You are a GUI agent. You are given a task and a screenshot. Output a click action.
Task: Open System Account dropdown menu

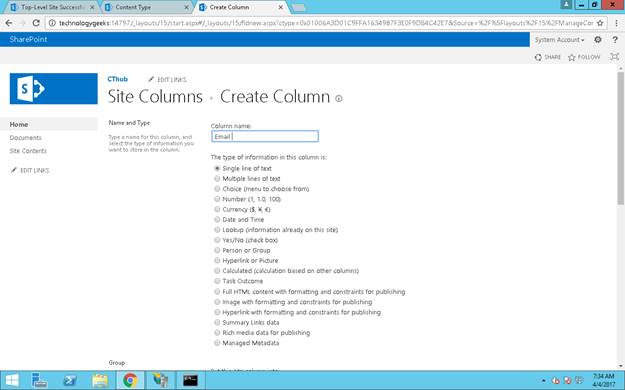click(560, 40)
